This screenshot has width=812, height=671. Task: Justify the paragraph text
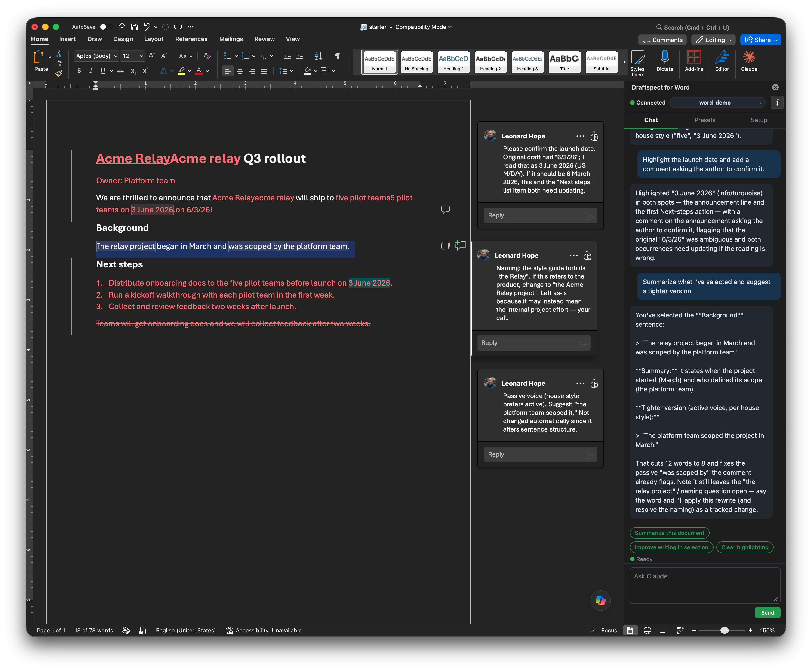pyautogui.click(x=264, y=71)
